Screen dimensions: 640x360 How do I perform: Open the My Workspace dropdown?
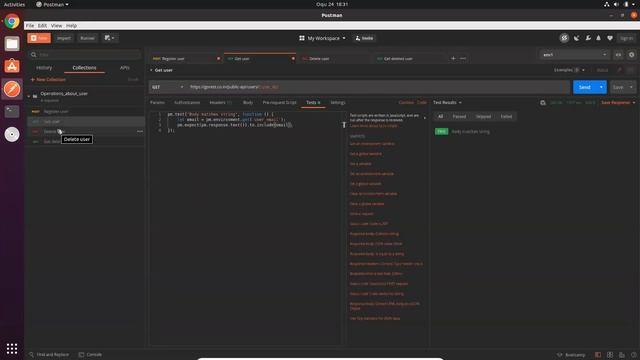pos(322,38)
